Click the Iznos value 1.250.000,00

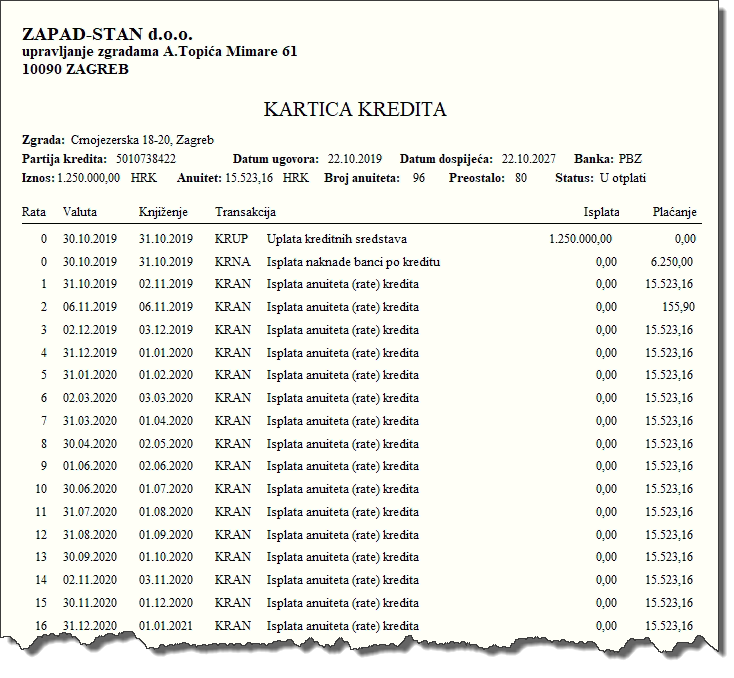(88, 178)
